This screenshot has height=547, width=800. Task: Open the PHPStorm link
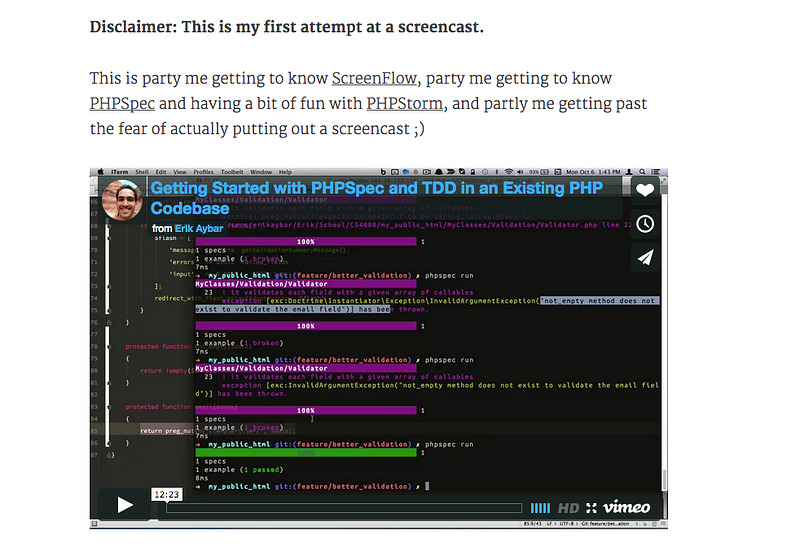coord(404,104)
